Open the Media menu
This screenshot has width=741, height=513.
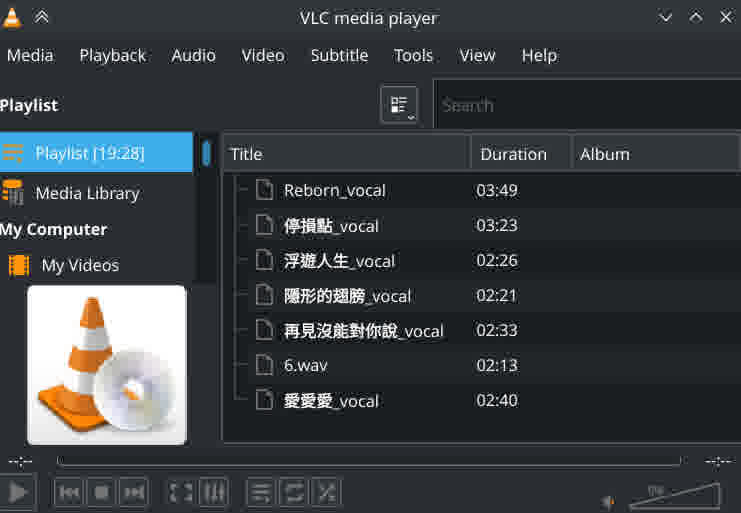tap(30, 56)
